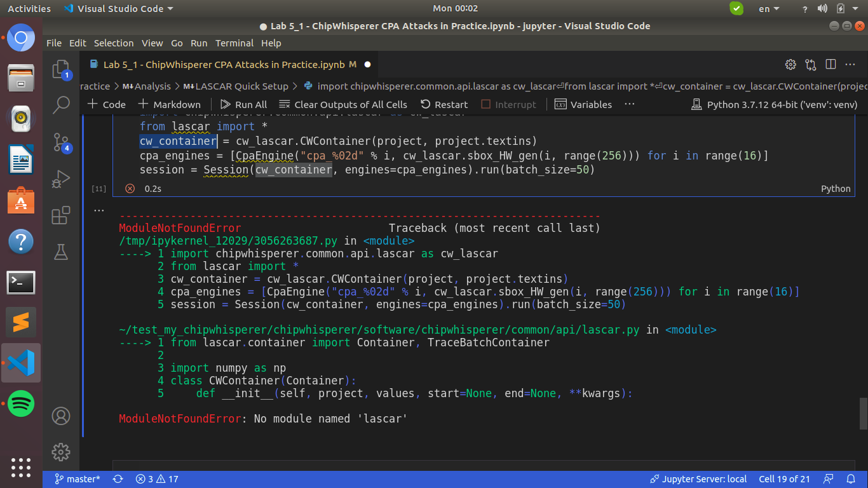
Task: Open the Search view icon
Action: (x=61, y=105)
